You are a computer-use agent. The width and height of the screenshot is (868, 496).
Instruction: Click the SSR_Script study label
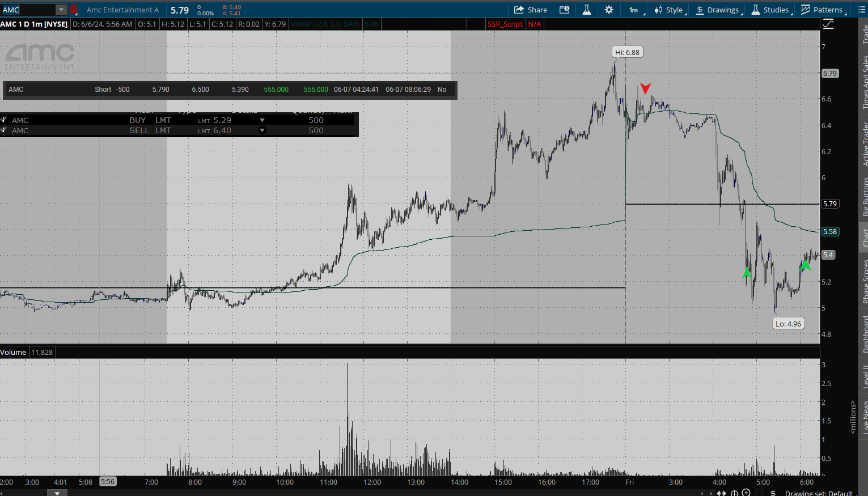click(505, 24)
